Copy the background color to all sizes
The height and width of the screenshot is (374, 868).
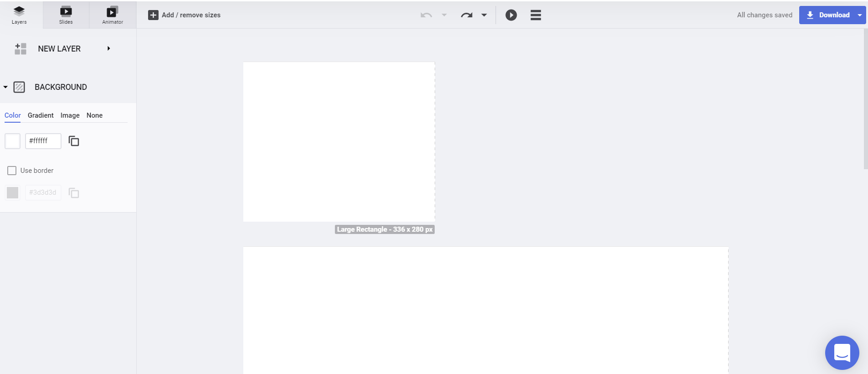coord(74,141)
